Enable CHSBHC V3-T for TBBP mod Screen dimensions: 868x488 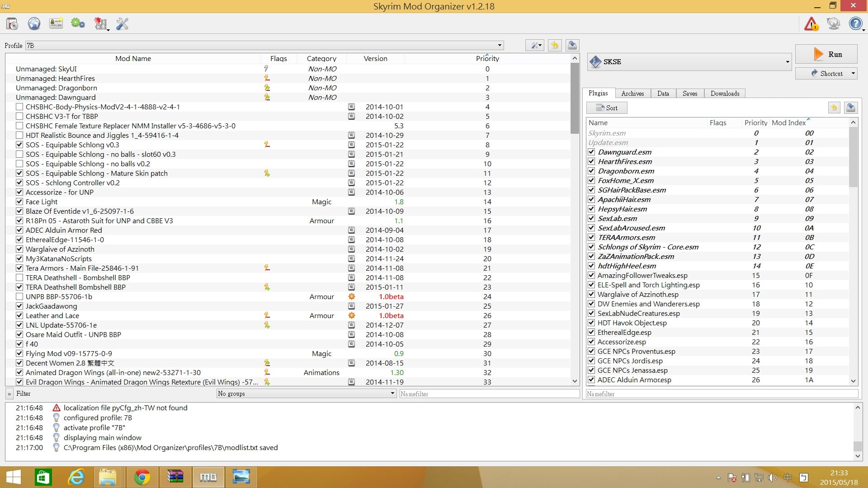pyautogui.click(x=19, y=116)
